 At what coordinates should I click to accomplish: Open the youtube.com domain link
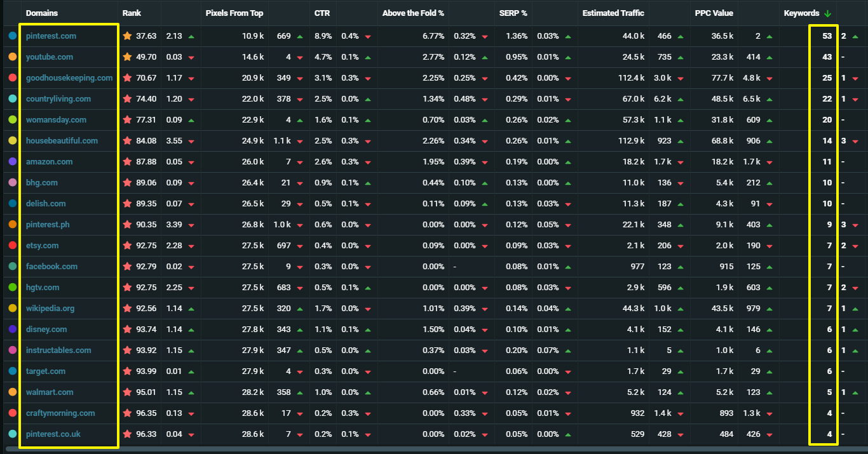[50, 57]
